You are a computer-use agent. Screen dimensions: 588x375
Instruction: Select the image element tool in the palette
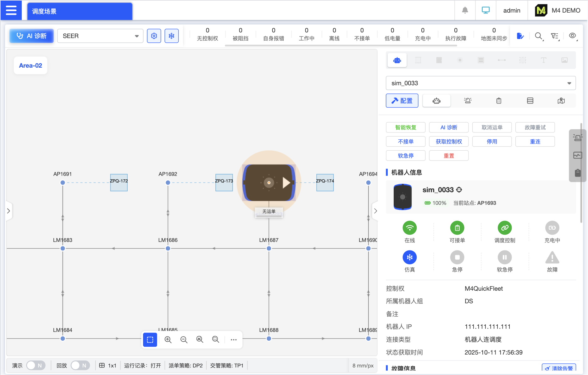tap(564, 60)
